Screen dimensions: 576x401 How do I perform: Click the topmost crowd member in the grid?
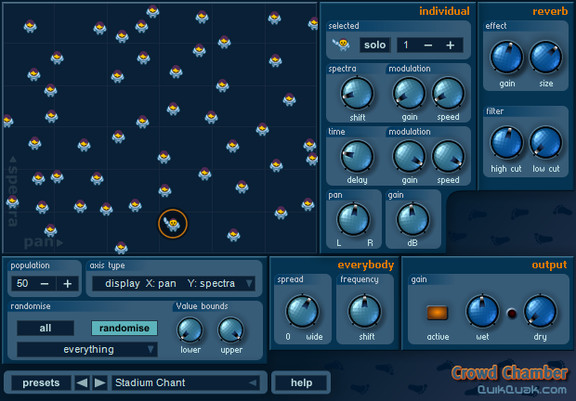pos(152,11)
